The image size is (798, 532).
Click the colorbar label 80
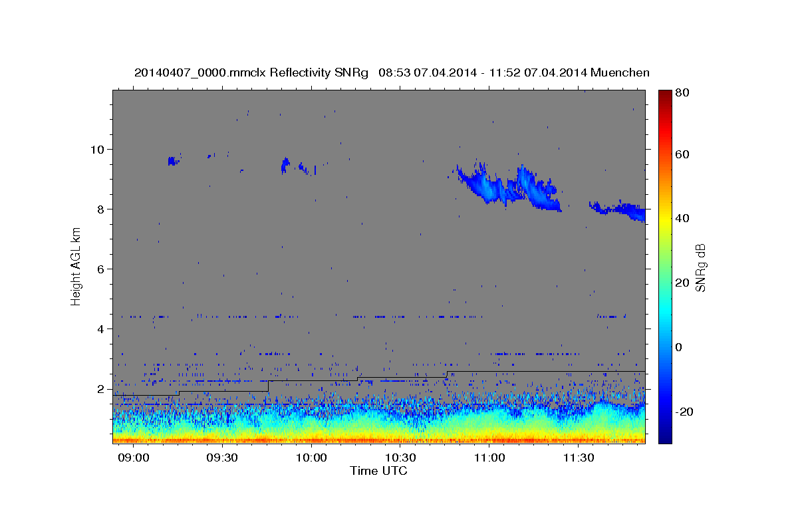(x=682, y=92)
